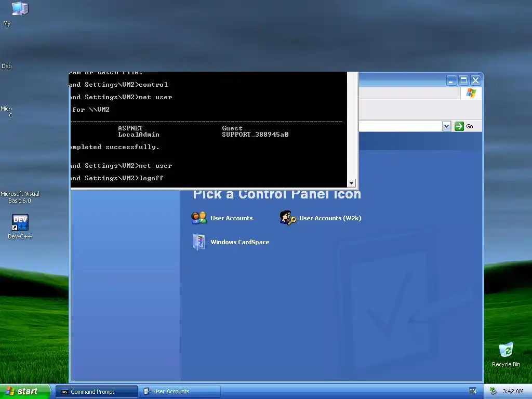Screen dimensions: 532x399
Task: Open the Windows CardSpace icon
Action: click(199, 242)
